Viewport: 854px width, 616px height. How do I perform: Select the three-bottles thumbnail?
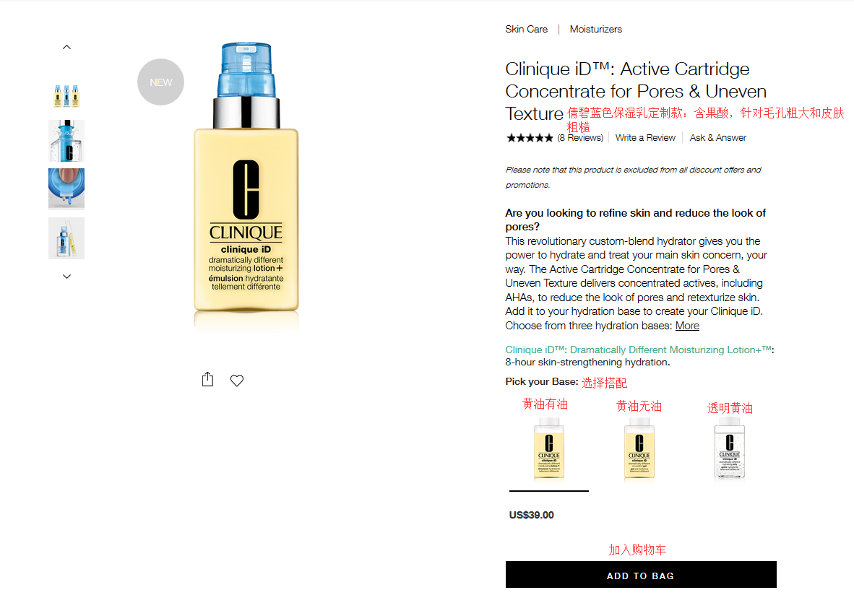pyautogui.click(x=66, y=95)
